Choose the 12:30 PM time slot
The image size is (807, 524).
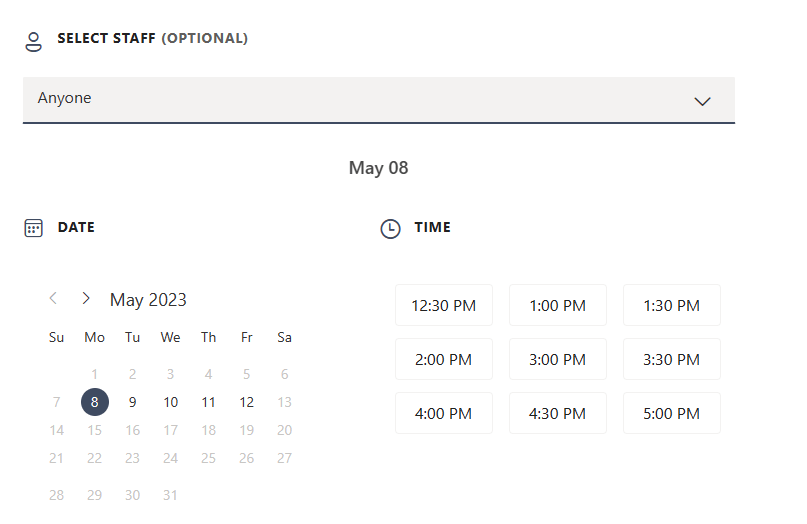point(444,305)
